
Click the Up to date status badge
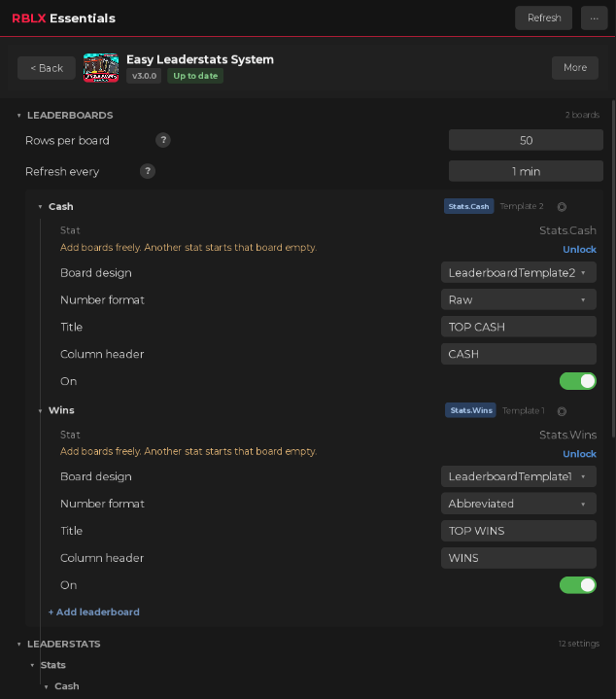click(x=195, y=76)
